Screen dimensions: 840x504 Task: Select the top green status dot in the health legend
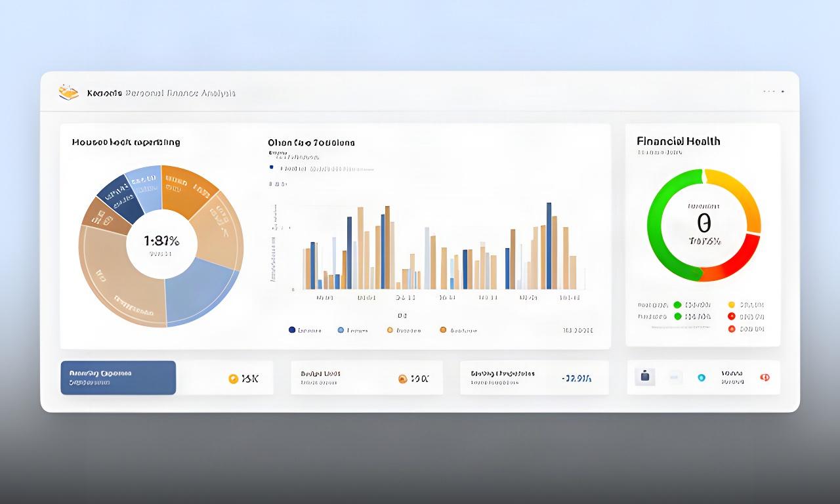pos(677,304)
